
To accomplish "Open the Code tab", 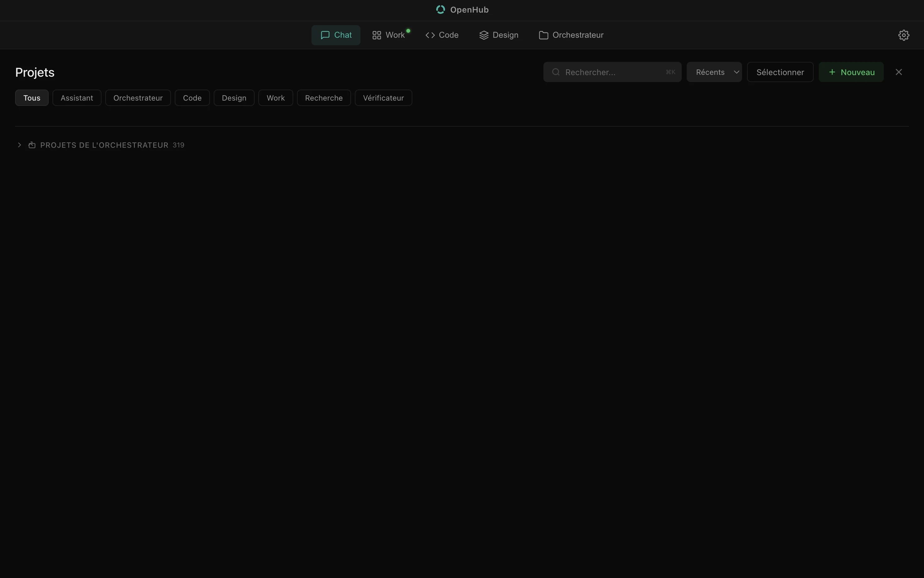I will coord(442,35).
